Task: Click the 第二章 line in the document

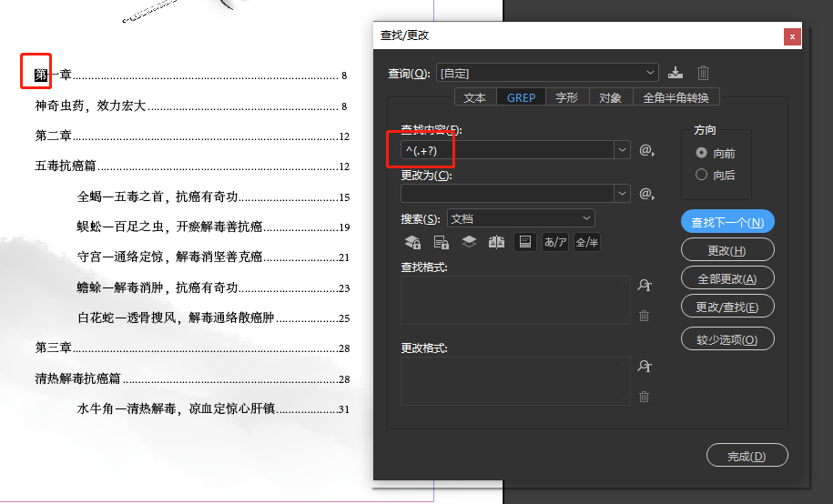Action: [x=192, y=136]
